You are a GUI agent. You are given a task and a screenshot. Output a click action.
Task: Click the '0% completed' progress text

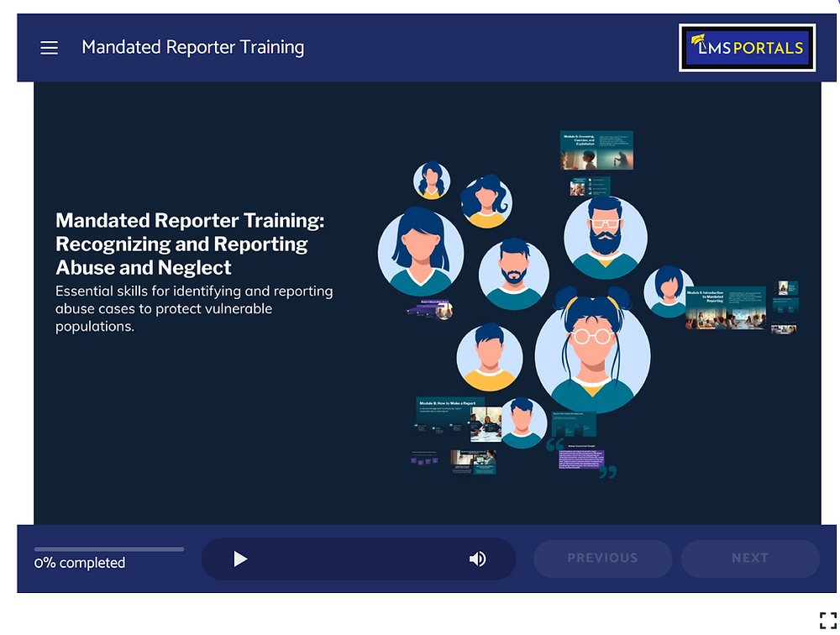[80, 563]
